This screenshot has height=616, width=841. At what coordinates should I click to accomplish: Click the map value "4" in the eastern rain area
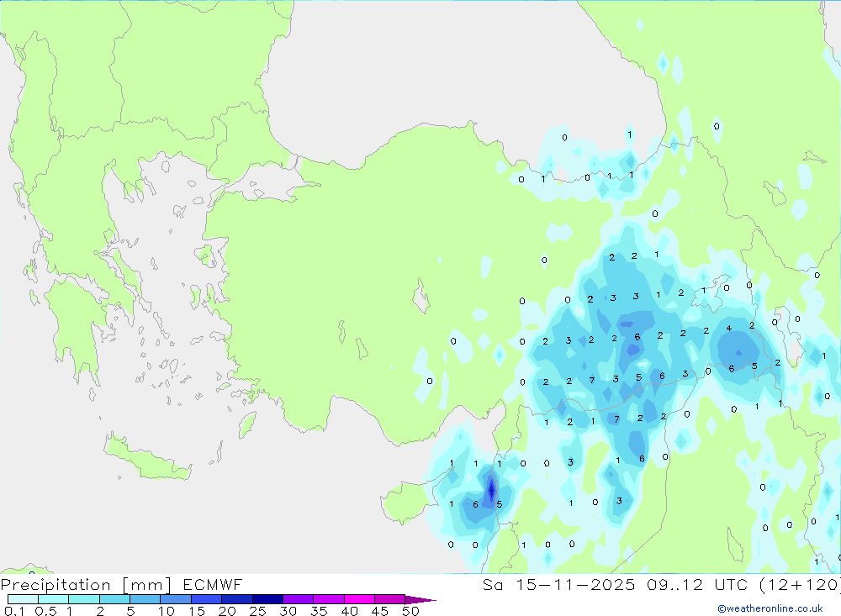(729, 328)
